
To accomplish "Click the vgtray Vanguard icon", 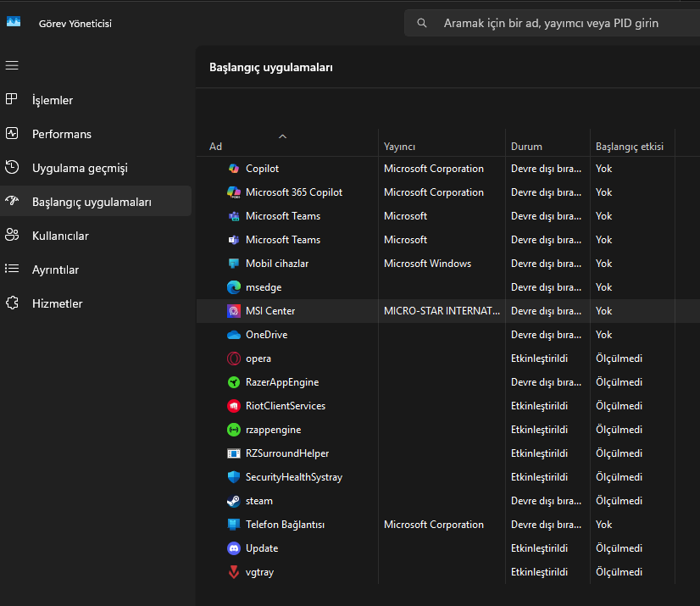I will pos(234,572).
